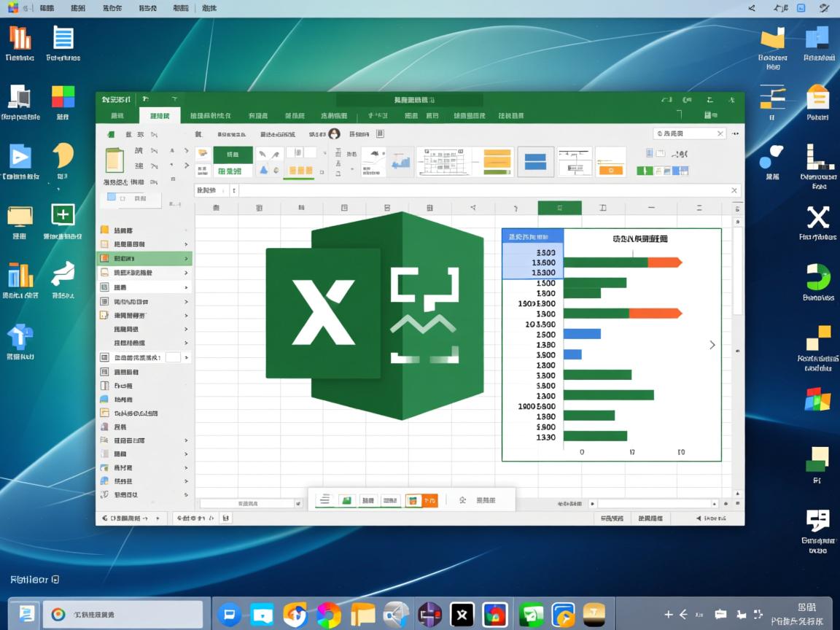Click chevron arrow right of the bar chart
Image resolution: width=840 pixels, height=630 pixels.
(712, 345)
